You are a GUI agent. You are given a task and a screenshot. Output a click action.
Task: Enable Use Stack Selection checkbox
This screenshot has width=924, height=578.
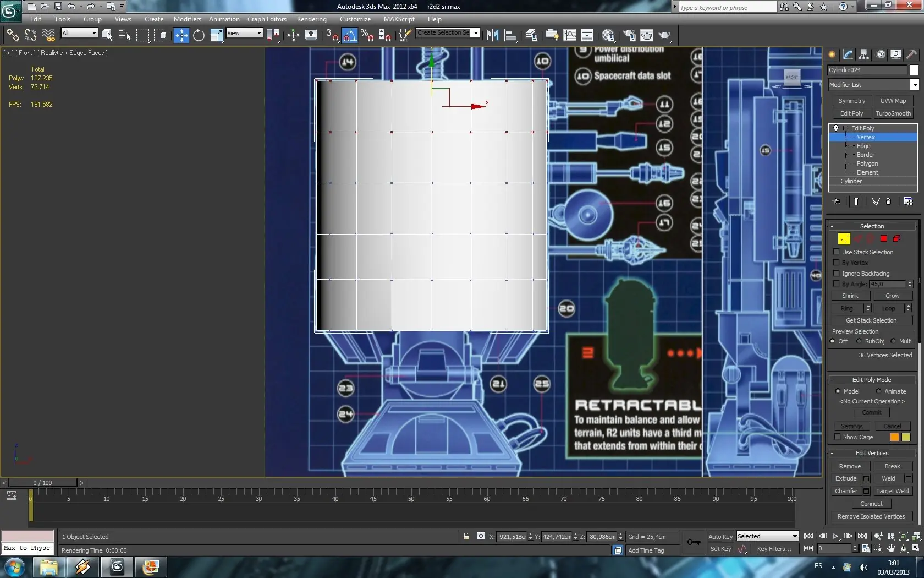[837, 252]
